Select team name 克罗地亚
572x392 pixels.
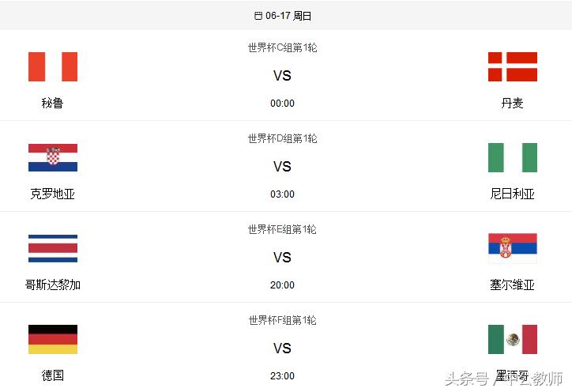(53, 194)
